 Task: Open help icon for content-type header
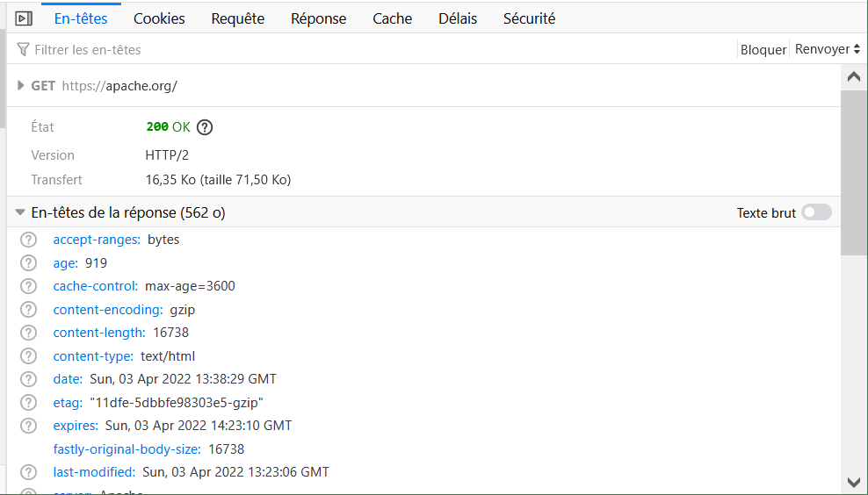28,356
